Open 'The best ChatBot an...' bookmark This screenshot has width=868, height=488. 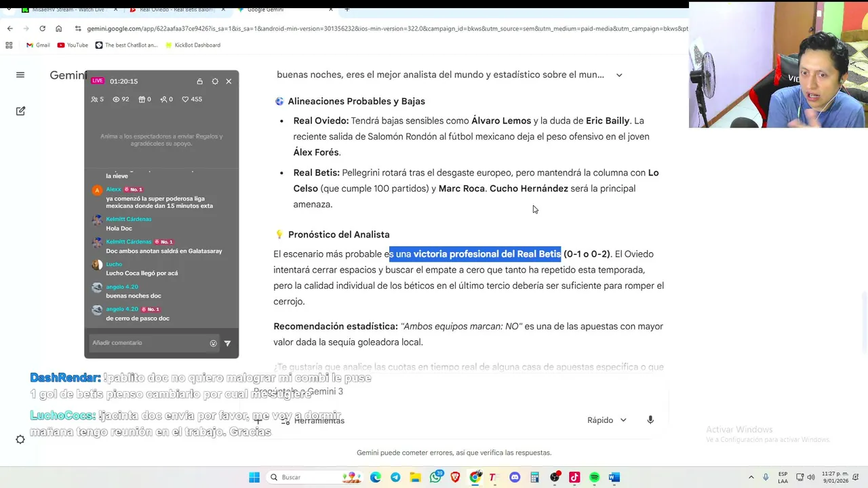126,45
